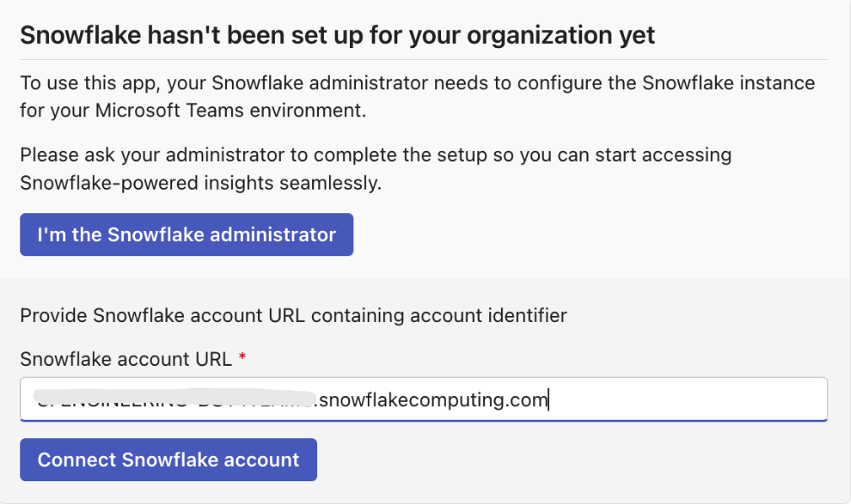
Task: Click the red required asterisk
Action: (243, 357)
